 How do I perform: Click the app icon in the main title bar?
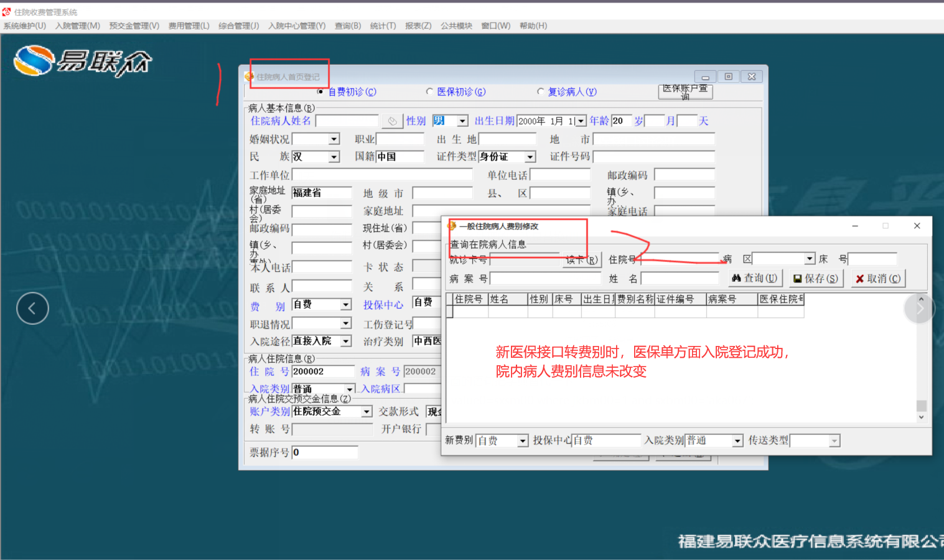(6, 12)
